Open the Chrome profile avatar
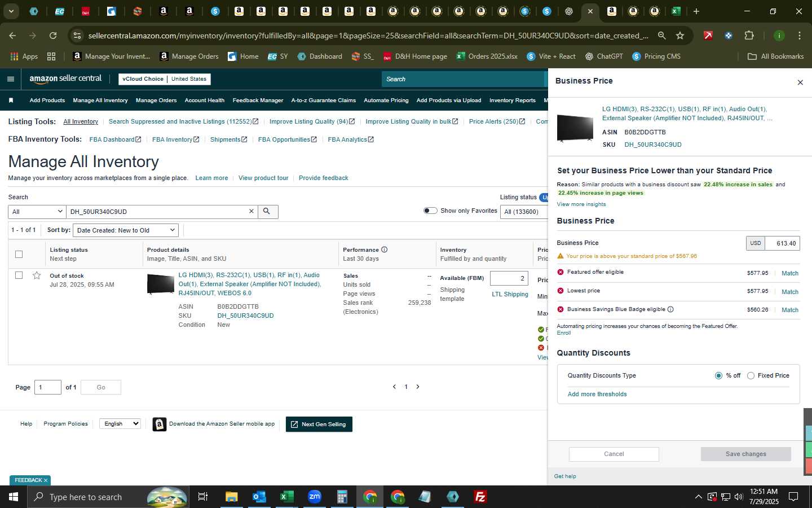Image resolution: width=812 pixels, height=508 pixels. click(779, 36)
